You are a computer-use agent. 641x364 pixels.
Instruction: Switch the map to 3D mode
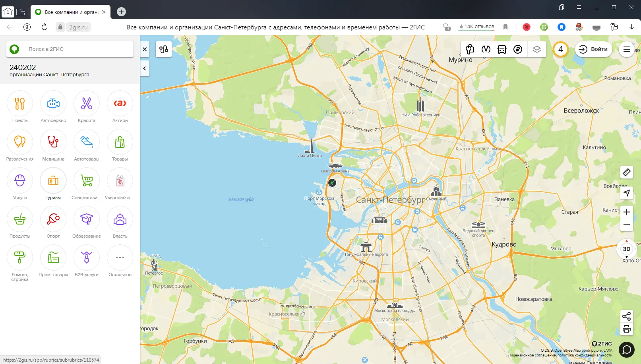627,249
